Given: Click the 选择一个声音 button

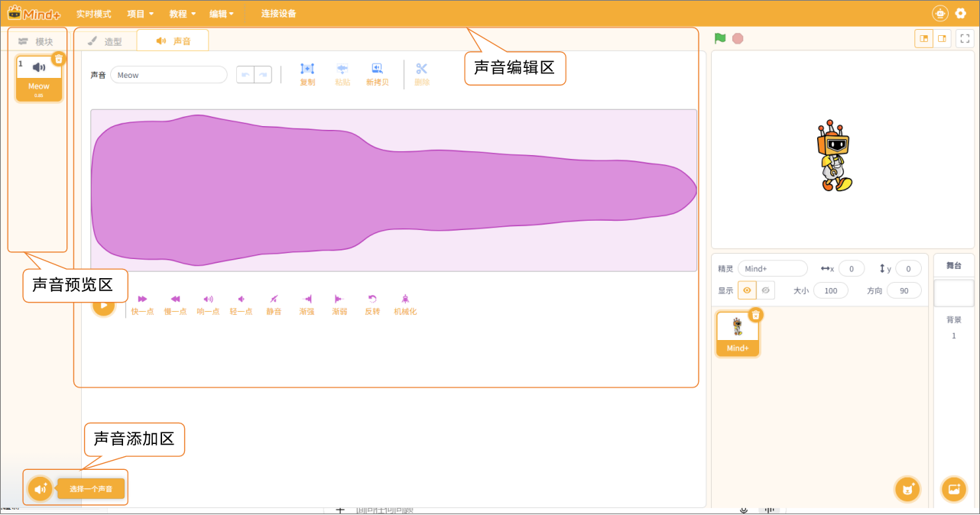Looking at the screenshot, I should tap(90, 488).
